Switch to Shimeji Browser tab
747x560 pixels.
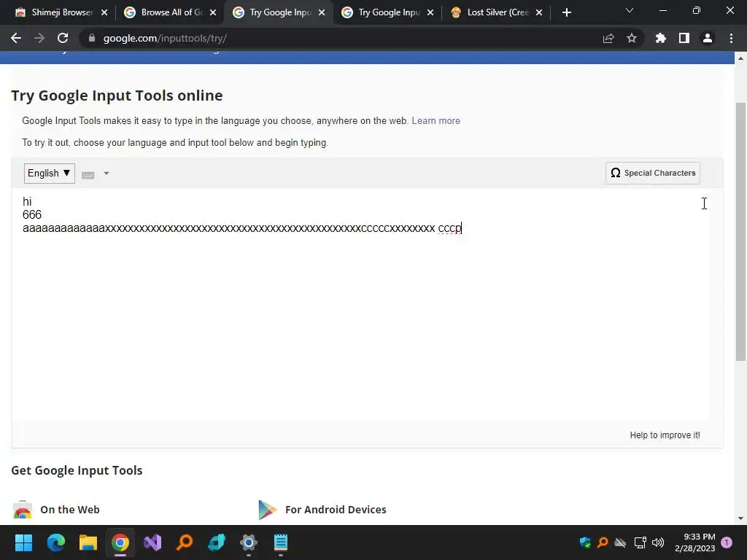pos(61,12)
